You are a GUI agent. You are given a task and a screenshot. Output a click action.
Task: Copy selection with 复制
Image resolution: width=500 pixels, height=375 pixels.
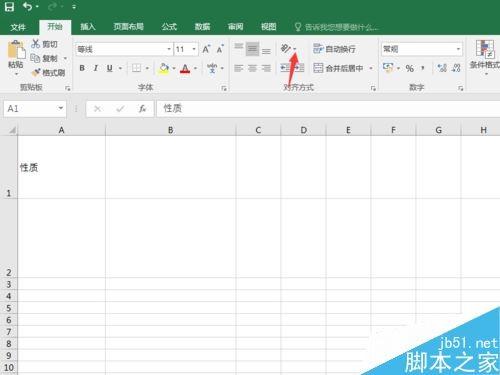point(45,58)
